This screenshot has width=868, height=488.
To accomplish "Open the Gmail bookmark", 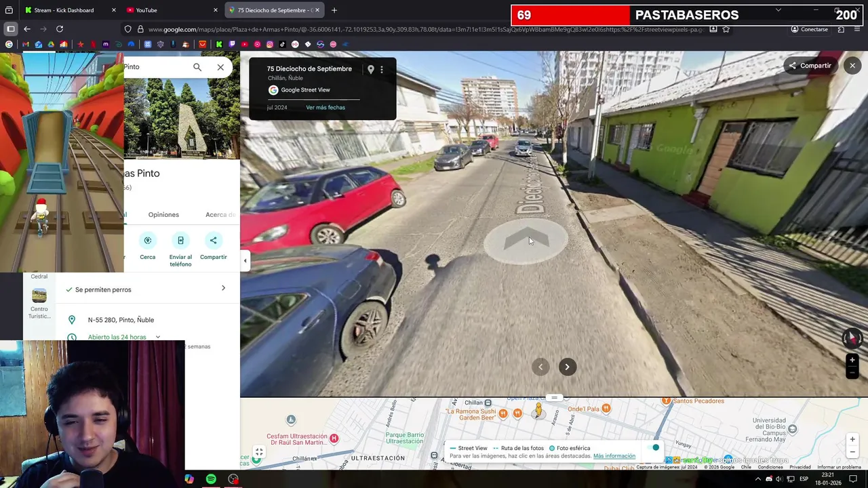I will coord(25,44).
